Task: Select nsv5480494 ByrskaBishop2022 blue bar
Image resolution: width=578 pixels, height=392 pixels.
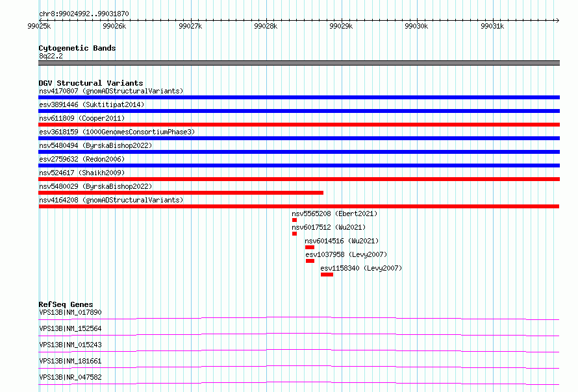Action: (299, 152)
